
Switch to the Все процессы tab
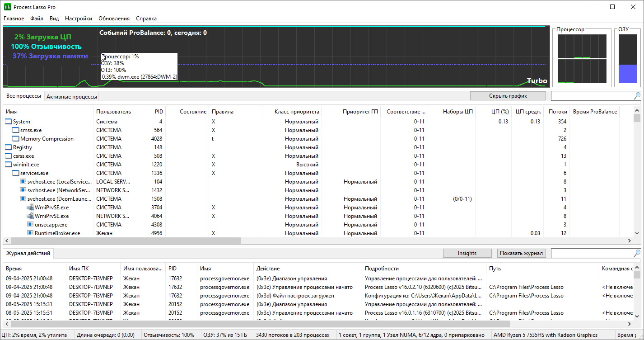point(23,96)
